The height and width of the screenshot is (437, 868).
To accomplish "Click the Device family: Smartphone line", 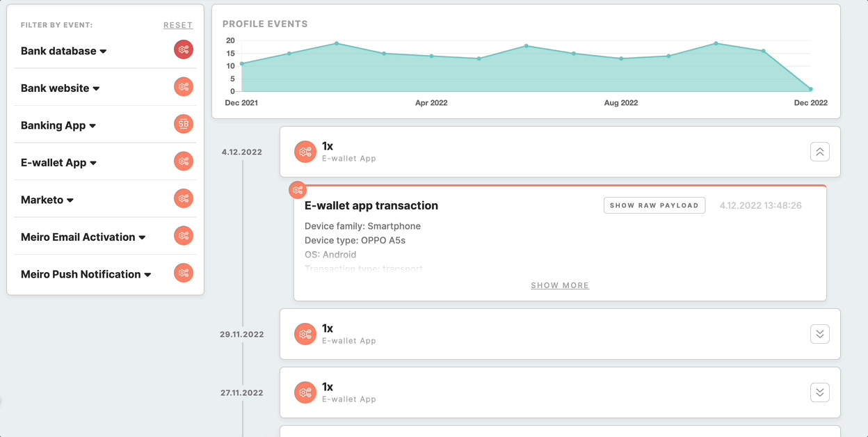I will click(x=363, y=226).
